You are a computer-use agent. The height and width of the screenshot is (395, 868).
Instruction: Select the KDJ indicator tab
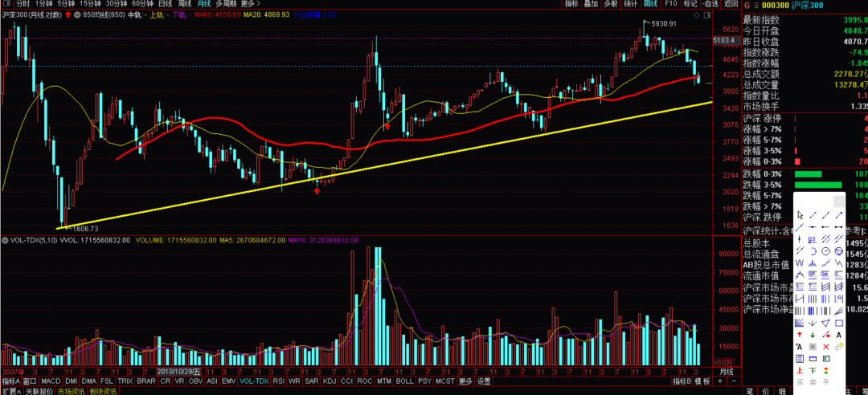pos(330,381)
